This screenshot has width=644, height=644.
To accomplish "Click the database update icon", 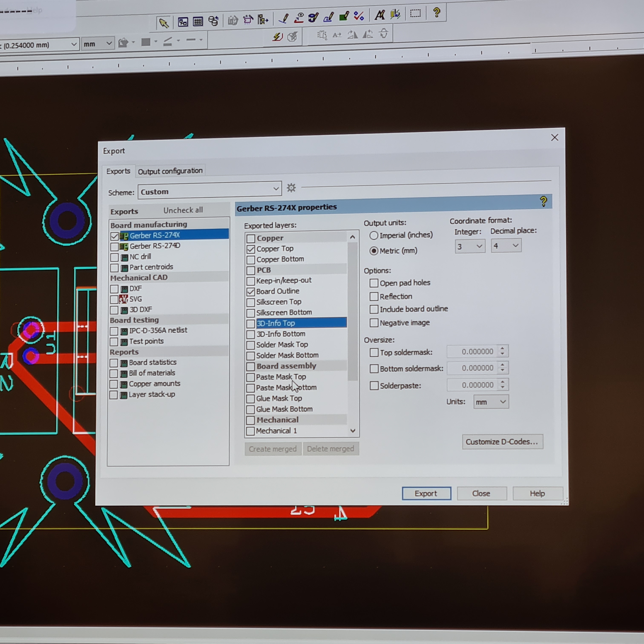I will [213, 21].
